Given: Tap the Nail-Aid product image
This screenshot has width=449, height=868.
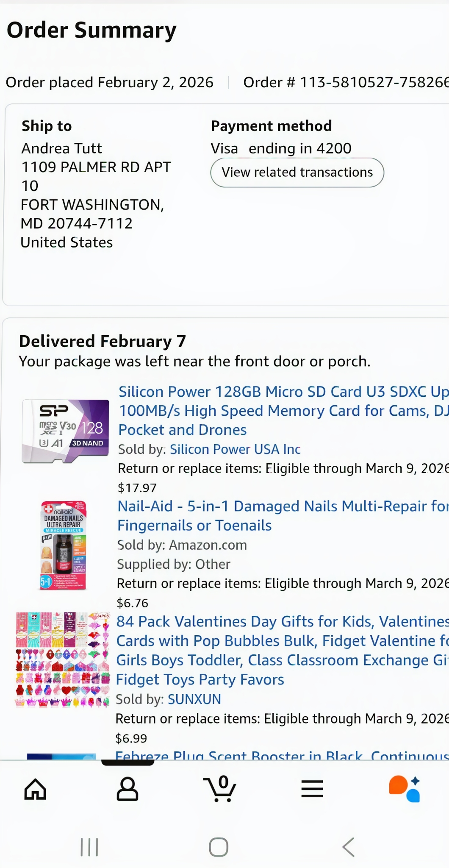Looking at the screenshot, I should pyautogui.click(x=64, y=545).
